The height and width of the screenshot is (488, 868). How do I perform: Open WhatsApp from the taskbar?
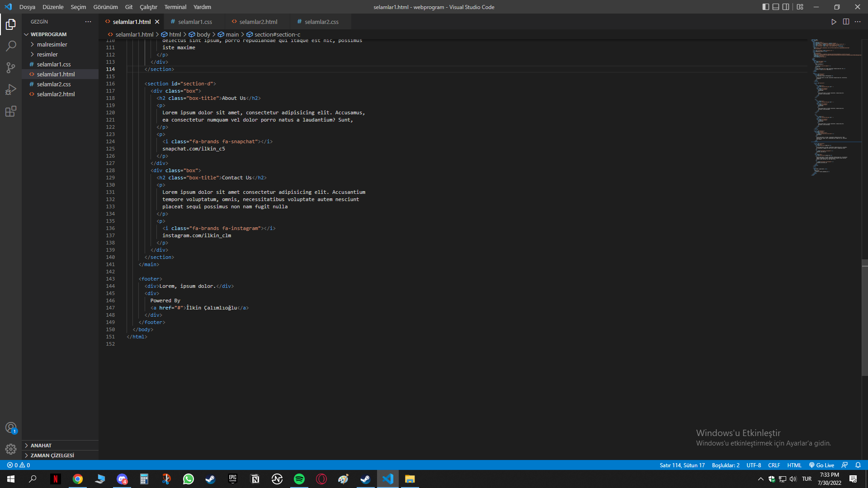click(189, 479)
